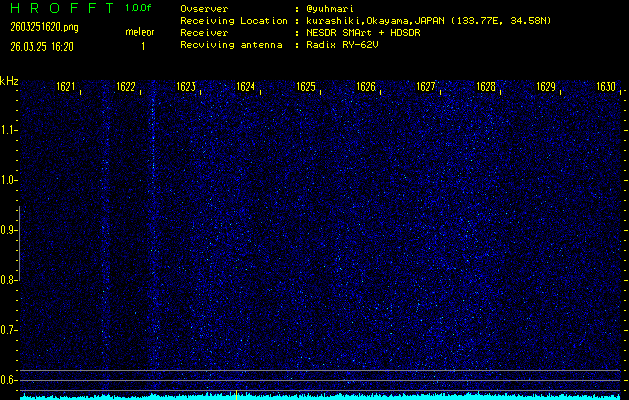This screenshot has height=400, width=629.
Task: Click the HROFFT title text
Action: click(62, 8)
